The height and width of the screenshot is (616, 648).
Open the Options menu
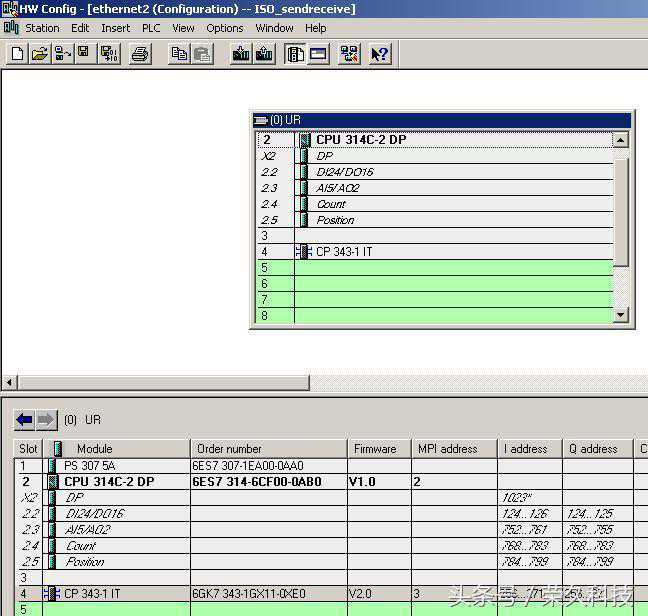pyautogui.click(x=224, y=28)
